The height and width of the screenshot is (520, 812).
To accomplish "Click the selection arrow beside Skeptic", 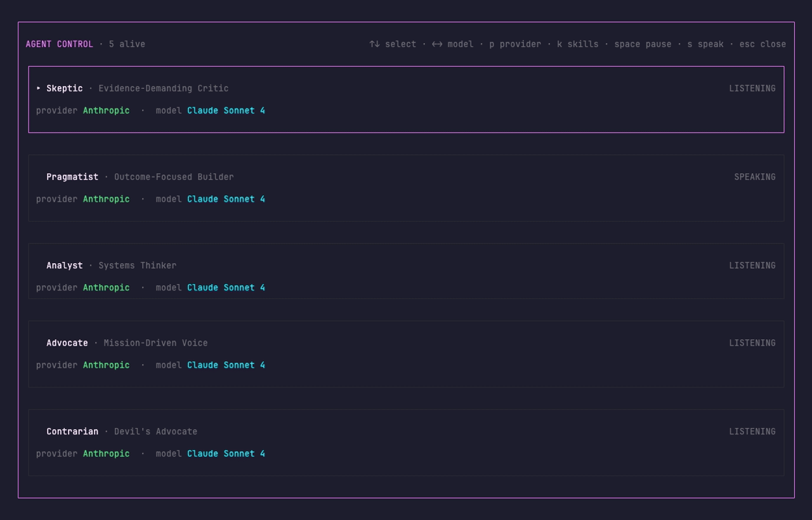I will (x=37, y=88).
